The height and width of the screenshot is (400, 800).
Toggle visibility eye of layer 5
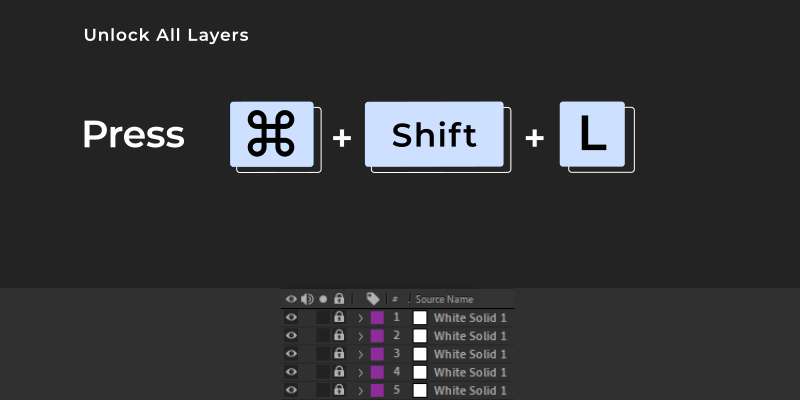(291, 390)
